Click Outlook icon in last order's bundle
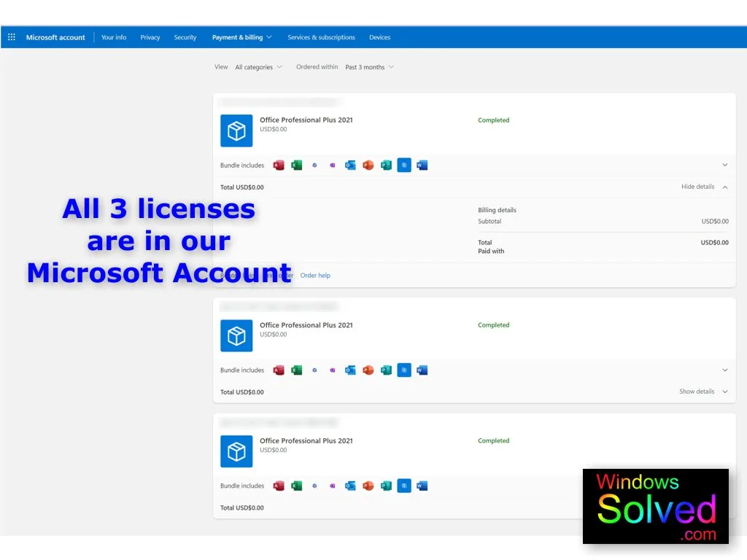Viewport: 747px width, 560px height. (x=350, y=486)
